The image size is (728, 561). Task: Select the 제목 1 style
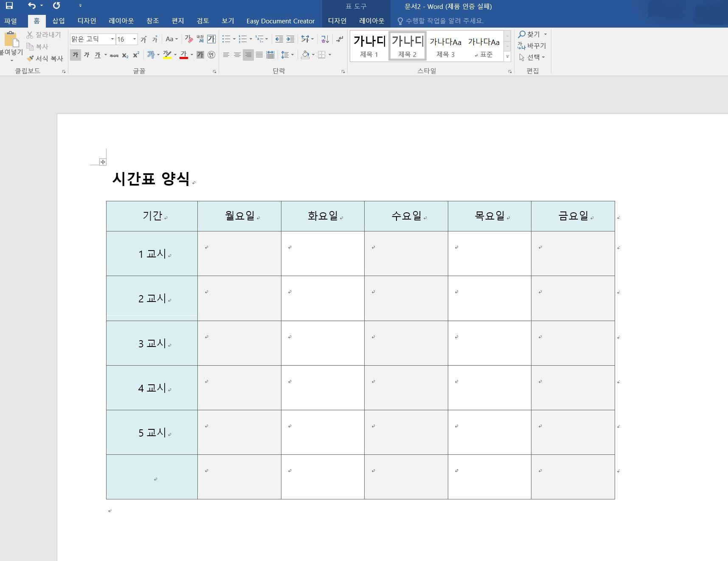pyautogui.click(x=369, y=46)
